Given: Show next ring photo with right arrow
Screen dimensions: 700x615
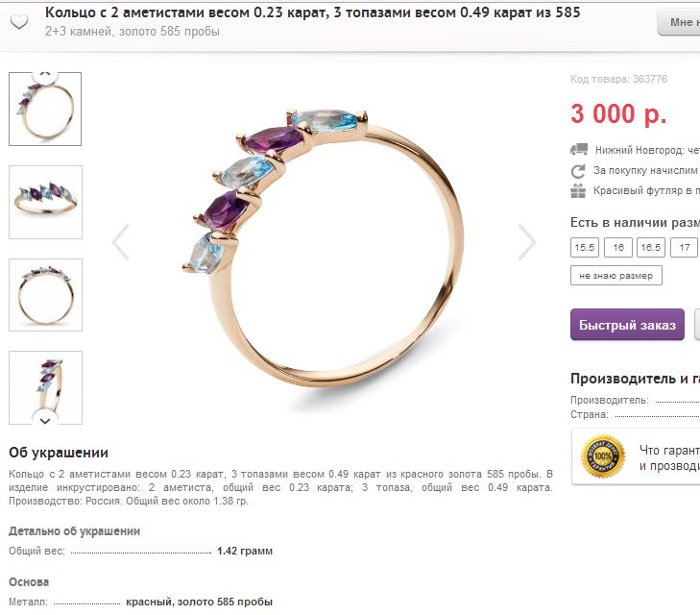Looking at the screenshot, I should [x=527, y=241].
